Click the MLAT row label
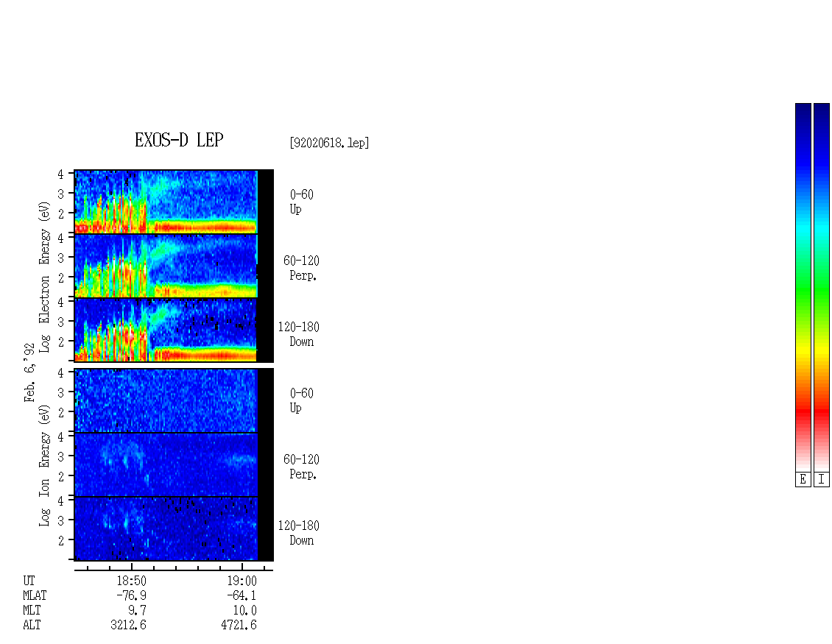The width and height of the screenshot is (832, 644). pos(35,595)
